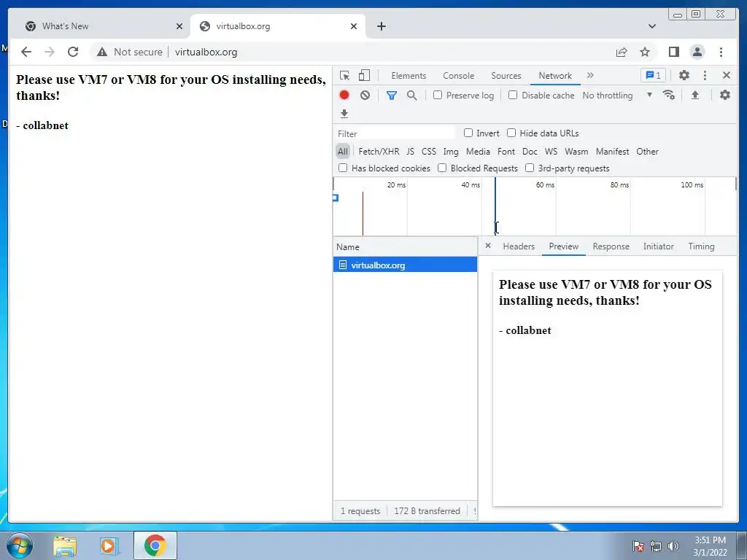
Task: Open the Response tab
Action: click(611, 246)
